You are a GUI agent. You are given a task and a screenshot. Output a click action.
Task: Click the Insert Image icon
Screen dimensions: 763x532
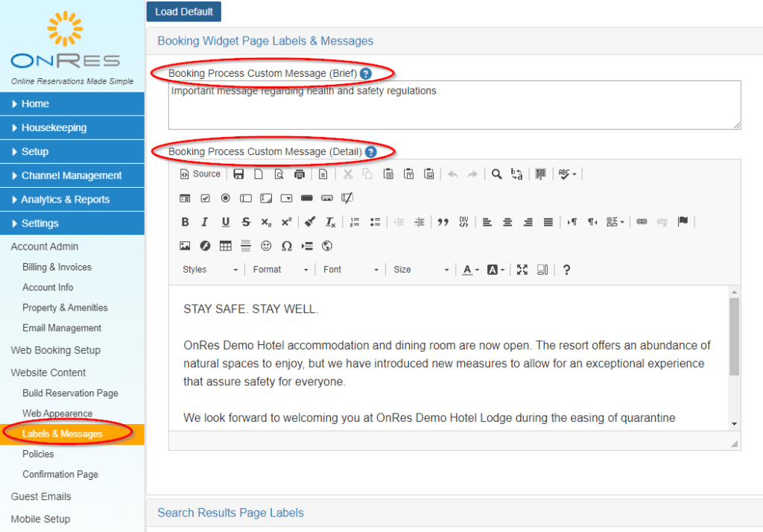[x=183, y=246]
